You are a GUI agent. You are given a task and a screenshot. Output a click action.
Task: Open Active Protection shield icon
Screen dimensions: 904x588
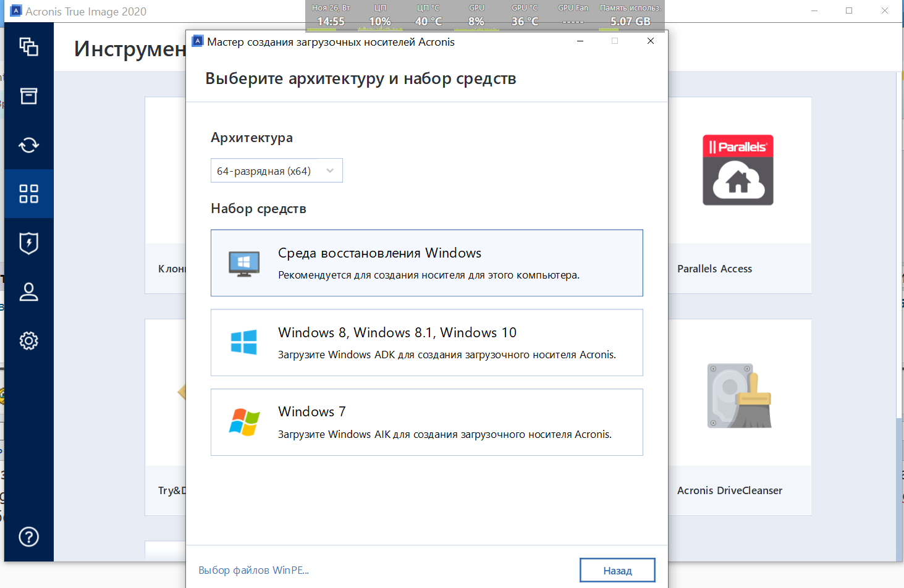(x=28, y=243)
